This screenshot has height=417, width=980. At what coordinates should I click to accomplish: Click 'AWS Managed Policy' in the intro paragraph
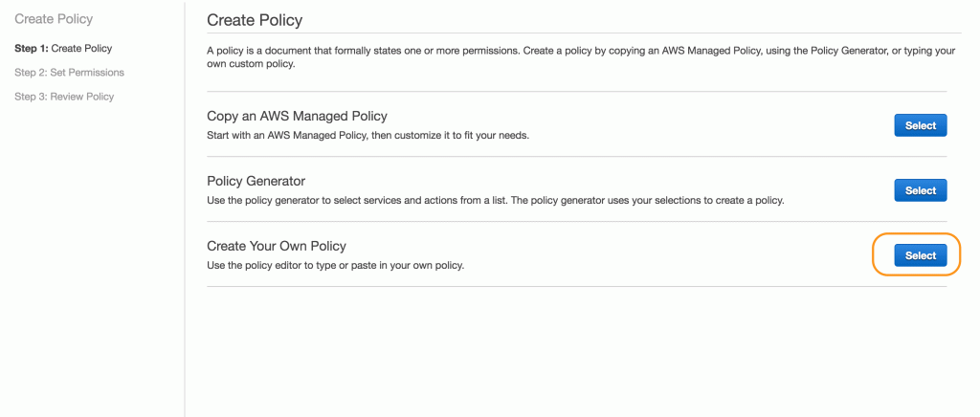[x=712, y=52]
